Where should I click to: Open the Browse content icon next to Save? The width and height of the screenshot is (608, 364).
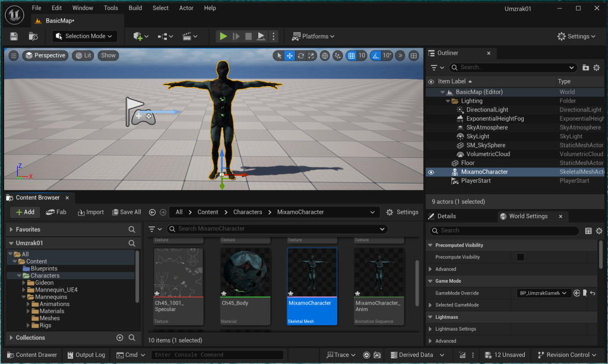pos(33,36)
